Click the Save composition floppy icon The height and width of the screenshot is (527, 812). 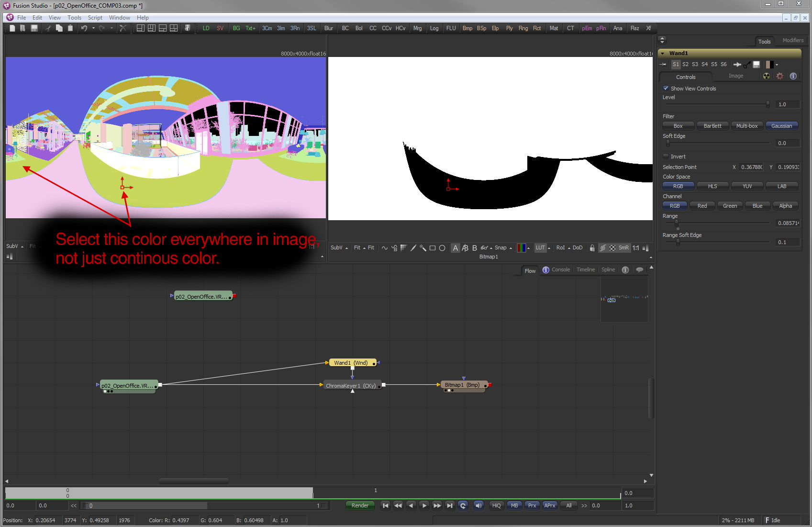(x=34, y=28)
